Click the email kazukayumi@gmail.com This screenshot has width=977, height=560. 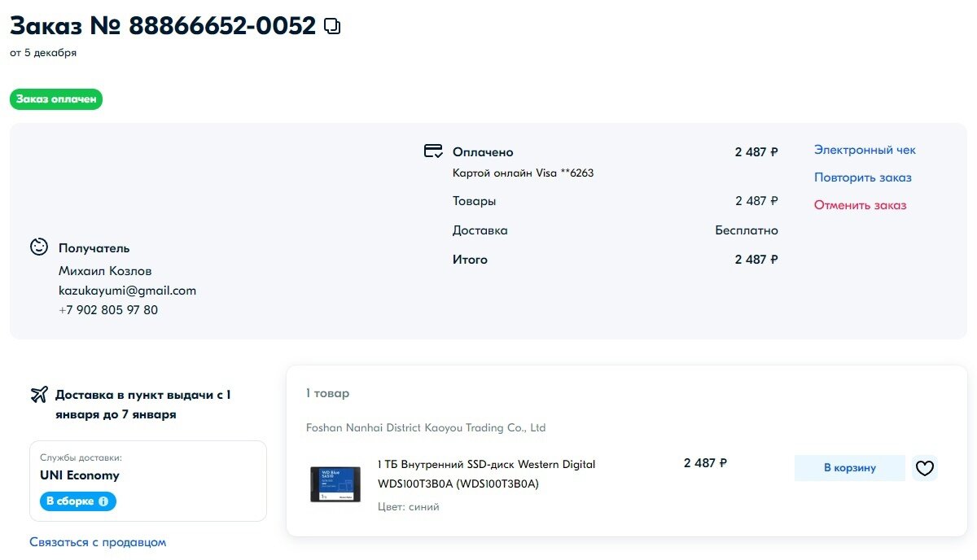click(x=127, y=291)
